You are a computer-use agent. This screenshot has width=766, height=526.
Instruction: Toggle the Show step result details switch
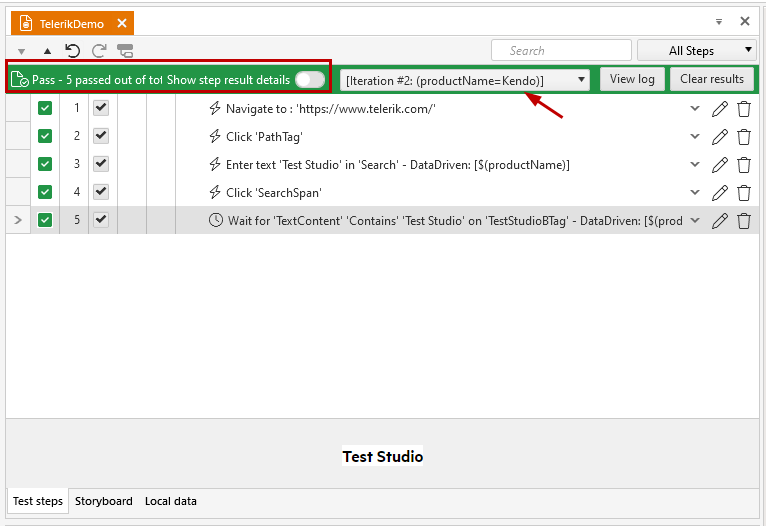click(x=310, y=80)
